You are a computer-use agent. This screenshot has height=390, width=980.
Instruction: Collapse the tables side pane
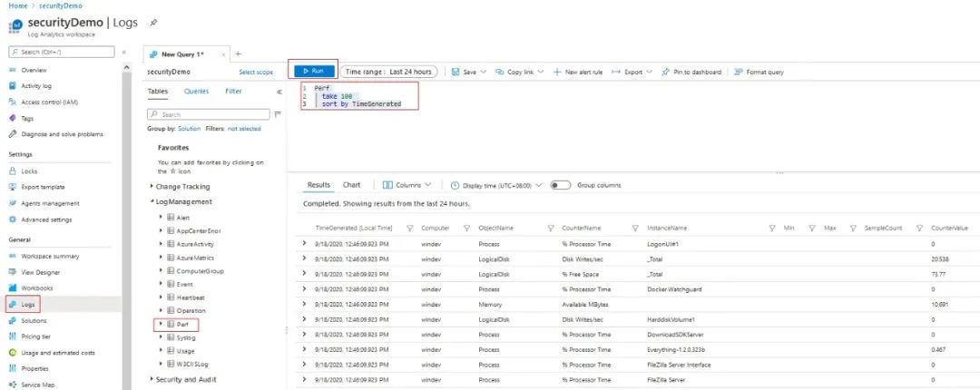[x=279, y=92]
